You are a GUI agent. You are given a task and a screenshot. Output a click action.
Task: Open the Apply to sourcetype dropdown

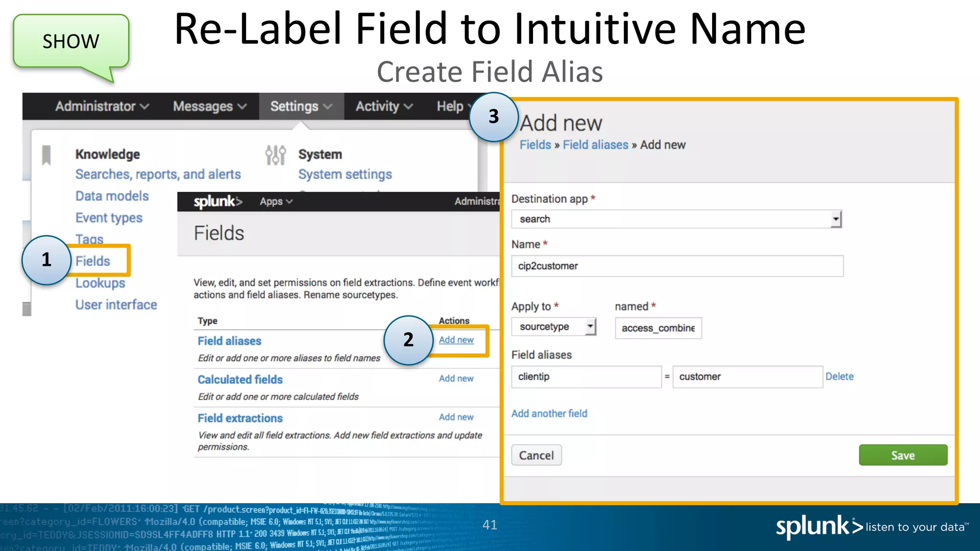click(x=554, y=327)
